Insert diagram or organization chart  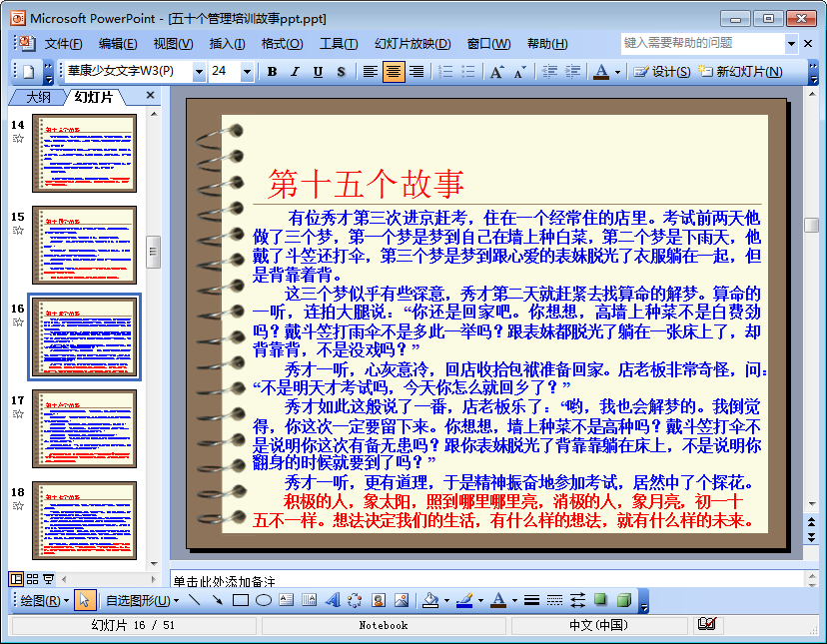click(355, 600)
